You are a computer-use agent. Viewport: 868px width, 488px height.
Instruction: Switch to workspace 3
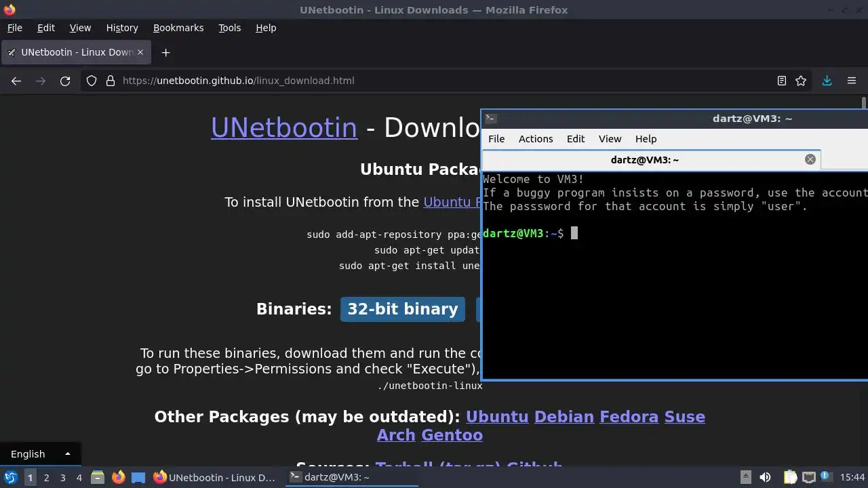(x=62, y=477)
